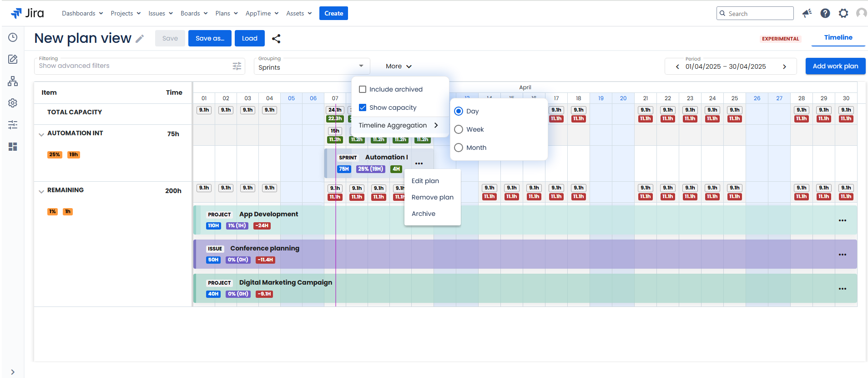Go to next period with right arrow
The width and height of the screenshot is (868, 378).
(784, 66)
